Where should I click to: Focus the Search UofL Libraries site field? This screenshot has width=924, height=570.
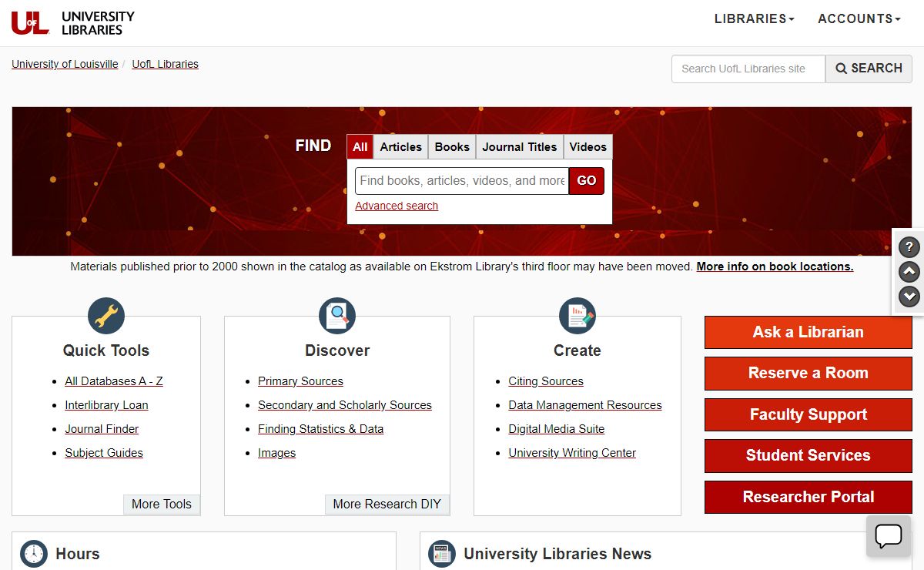pyautogui.click(x=748, y=69)
